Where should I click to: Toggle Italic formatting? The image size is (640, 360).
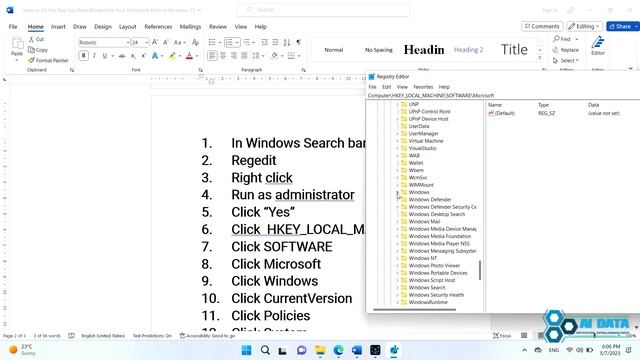(94, 56)
